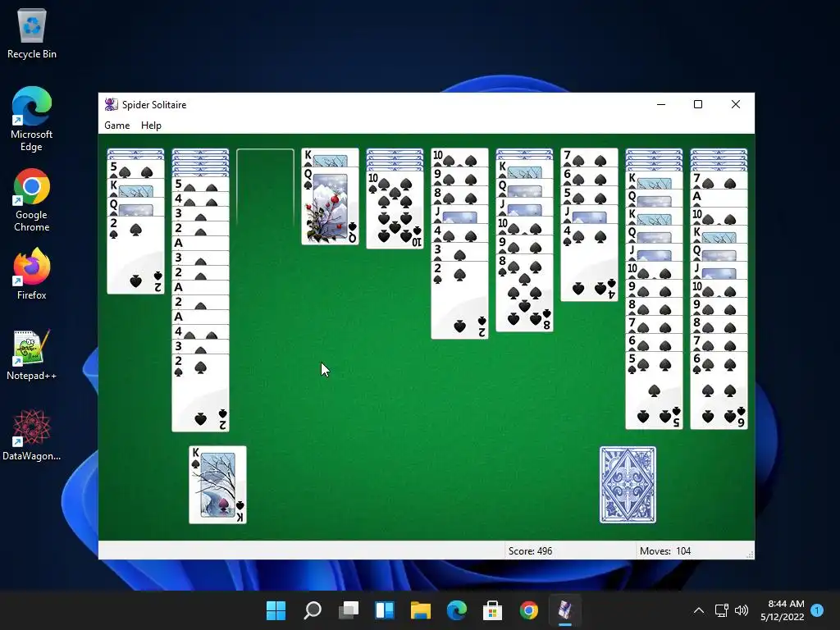Screen dimensions: 840x630
Task: Open the volume control in system tray
Action: click(742, 610)
